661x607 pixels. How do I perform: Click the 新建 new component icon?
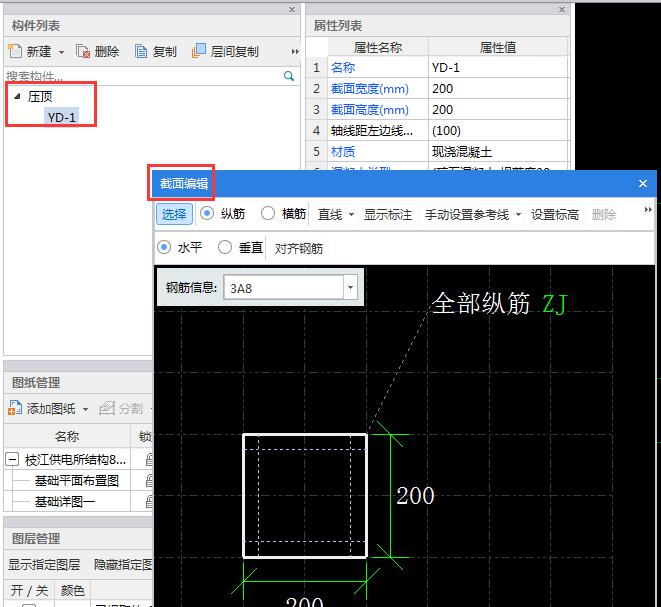[15, 51]
